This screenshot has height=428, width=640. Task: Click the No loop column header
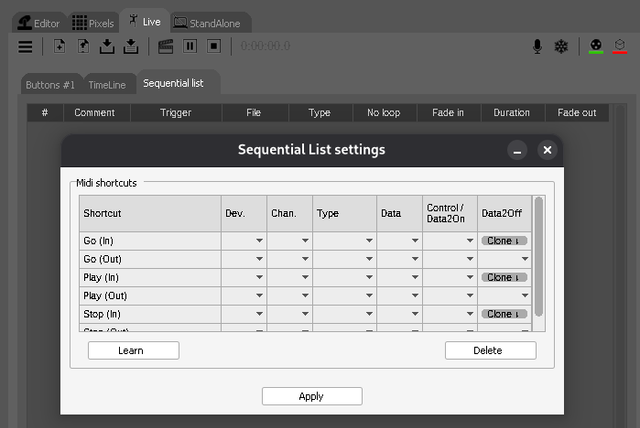pyautogui.click(x=384, y=113)
